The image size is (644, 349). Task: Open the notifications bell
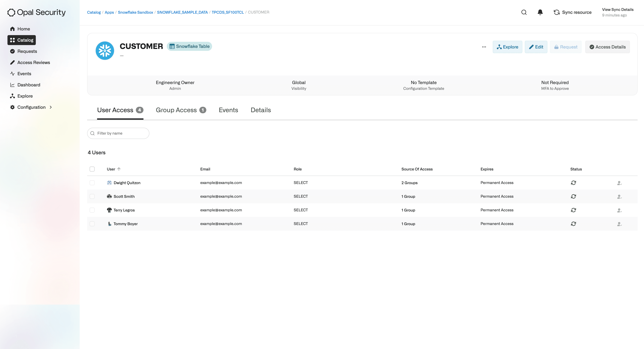540,12
